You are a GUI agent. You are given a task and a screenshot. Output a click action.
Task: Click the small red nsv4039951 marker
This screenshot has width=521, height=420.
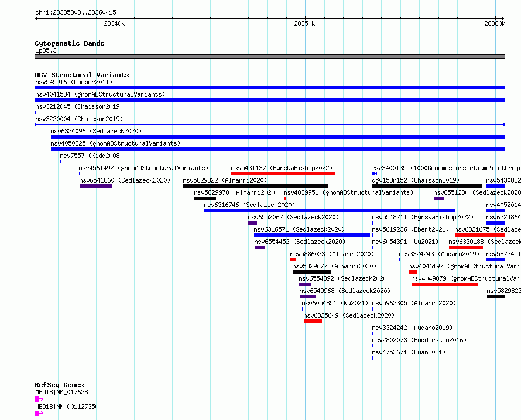285,198
